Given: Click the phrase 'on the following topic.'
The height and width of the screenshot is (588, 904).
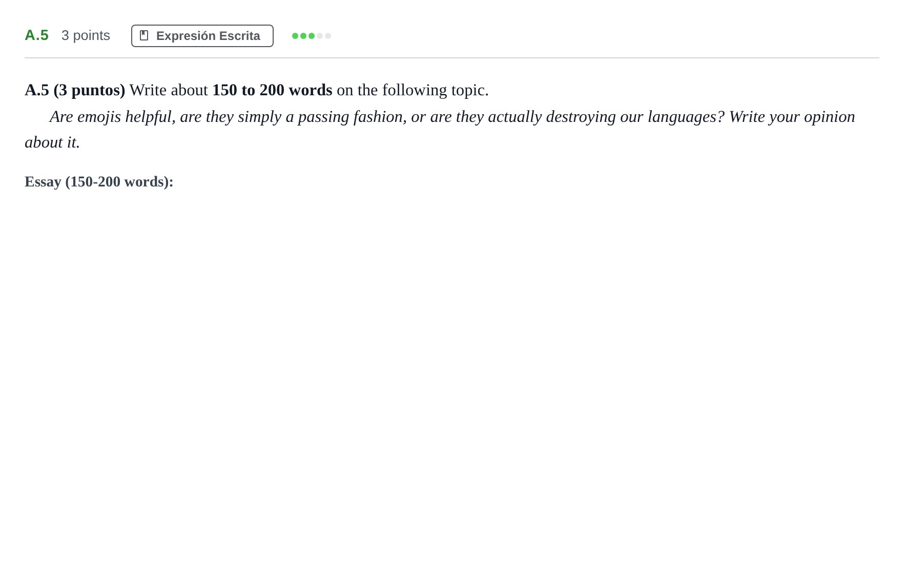Looking at the screenshot, I should click(413, 90).
